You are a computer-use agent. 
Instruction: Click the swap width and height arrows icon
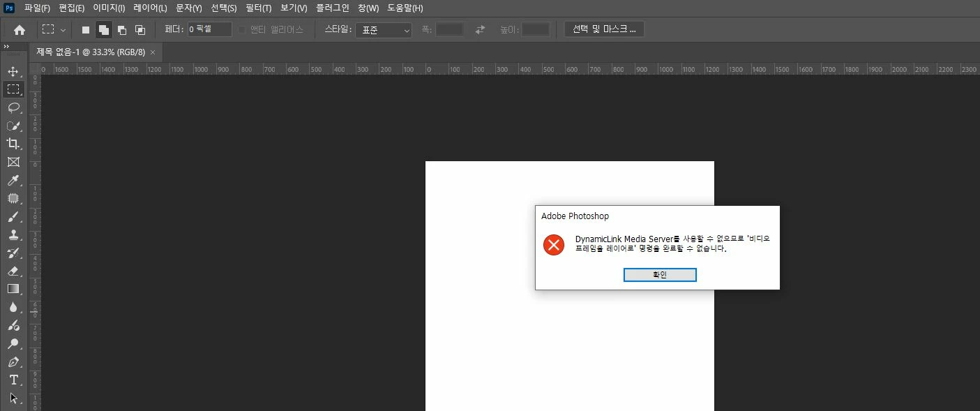(x=480, y=30)
